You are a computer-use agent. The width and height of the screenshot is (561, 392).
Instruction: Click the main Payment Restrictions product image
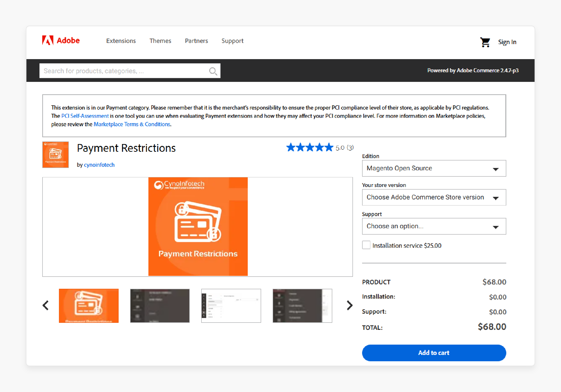click(x=198, y=227)
